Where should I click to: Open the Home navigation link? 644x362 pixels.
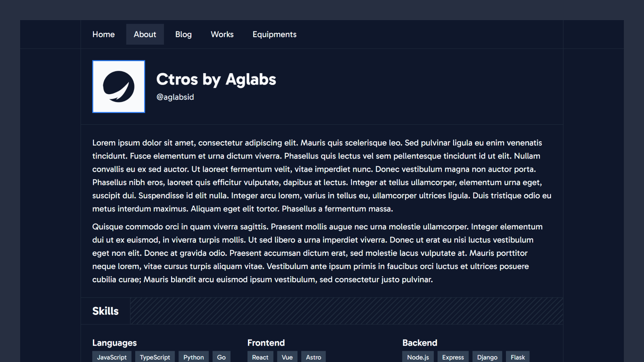(103, 34)
